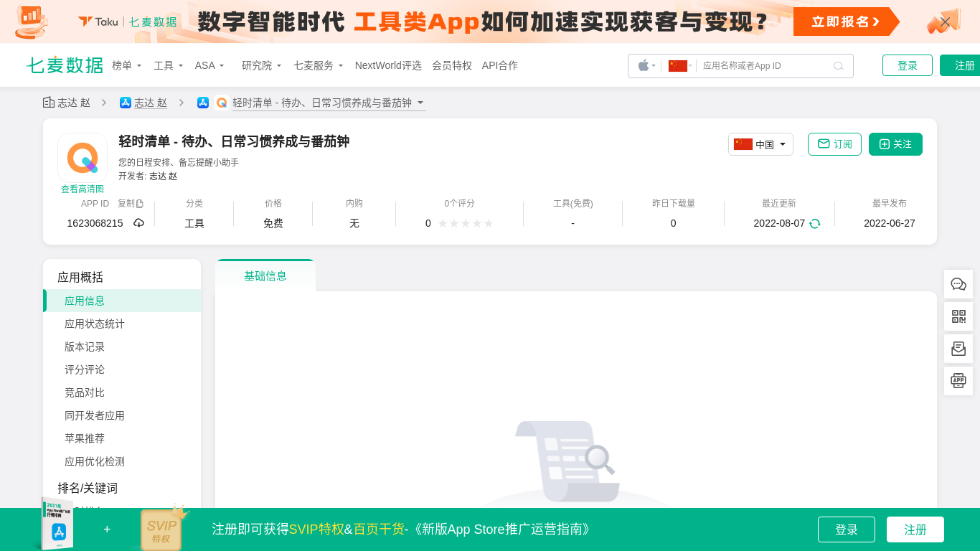The width and height of the screenshot is (980, 551).
Task: Click the 订阅 subscribe button
Action: [x=834, y=144]
